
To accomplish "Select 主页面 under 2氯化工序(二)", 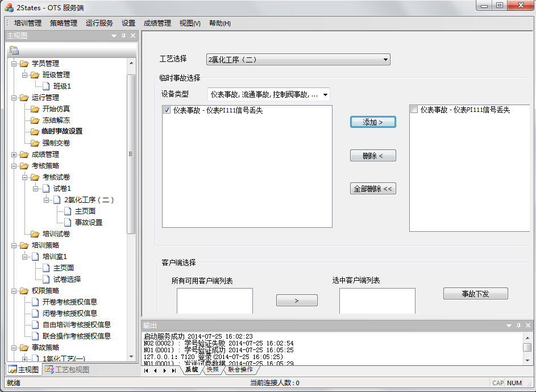I will (85, 211).
